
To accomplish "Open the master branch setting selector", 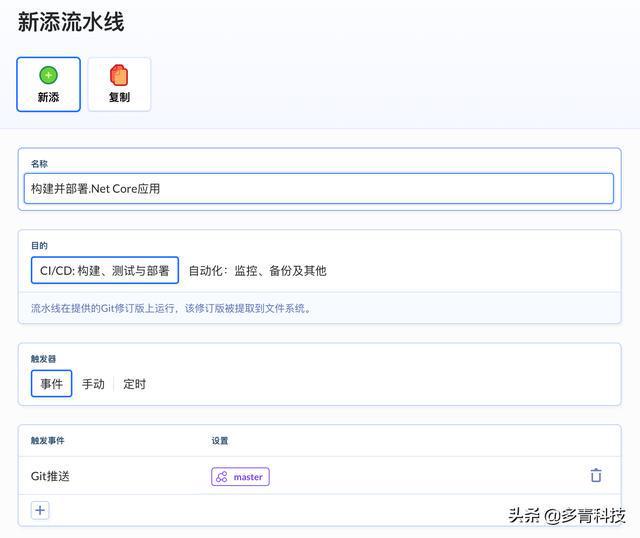I will (x=241, y=477).
